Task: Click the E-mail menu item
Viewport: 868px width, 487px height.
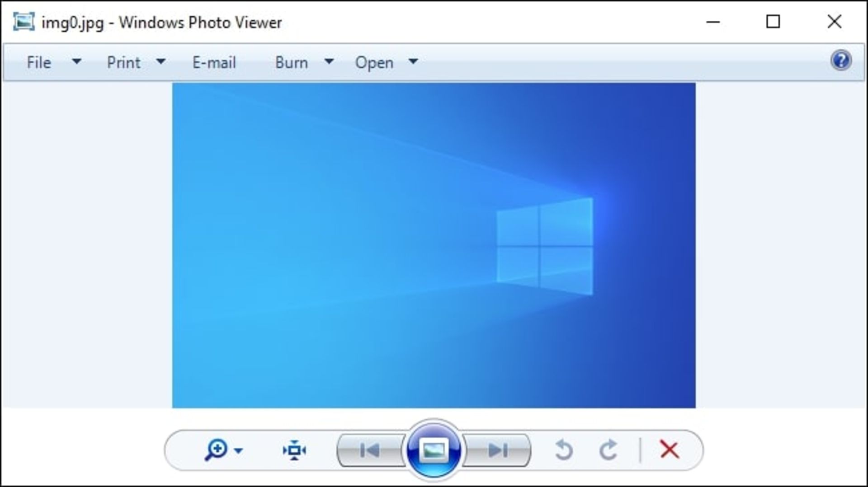Action: pyautogui.click(x=214, y=62)
